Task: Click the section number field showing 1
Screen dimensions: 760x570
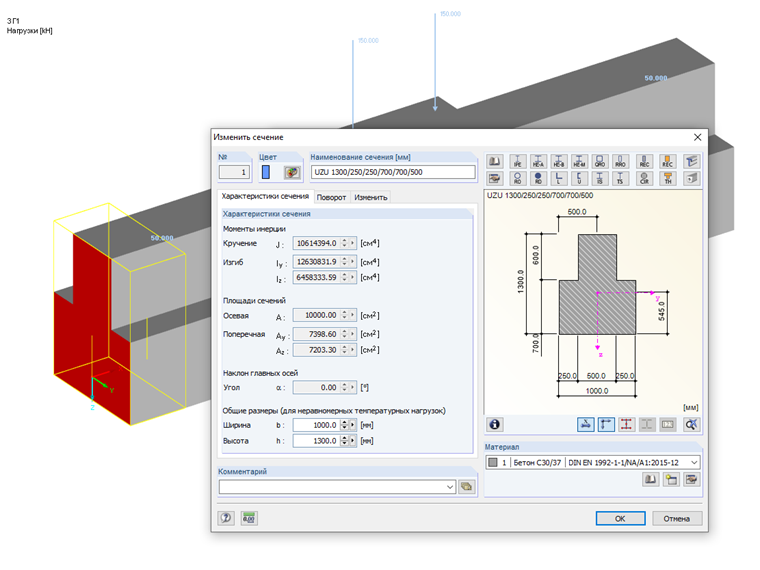Action: [234, 172]
